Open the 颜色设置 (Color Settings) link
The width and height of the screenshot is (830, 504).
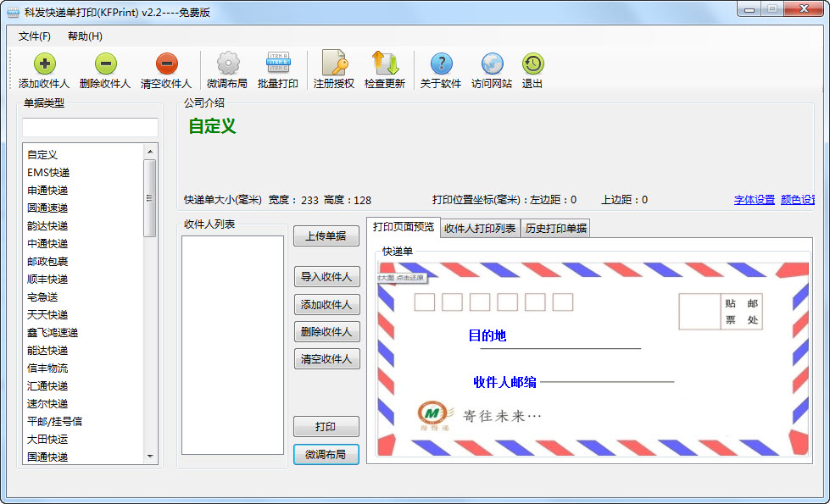(x=798, y=199)
